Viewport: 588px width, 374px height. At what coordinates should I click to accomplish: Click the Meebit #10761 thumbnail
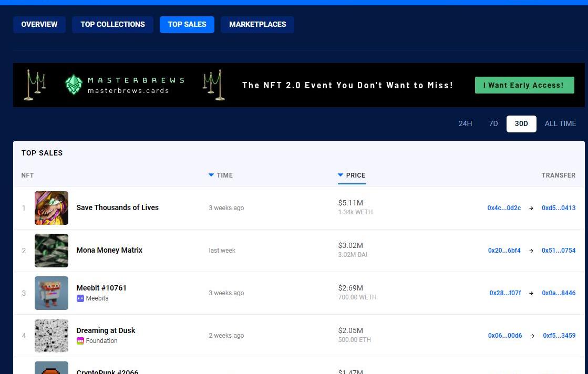51,293
